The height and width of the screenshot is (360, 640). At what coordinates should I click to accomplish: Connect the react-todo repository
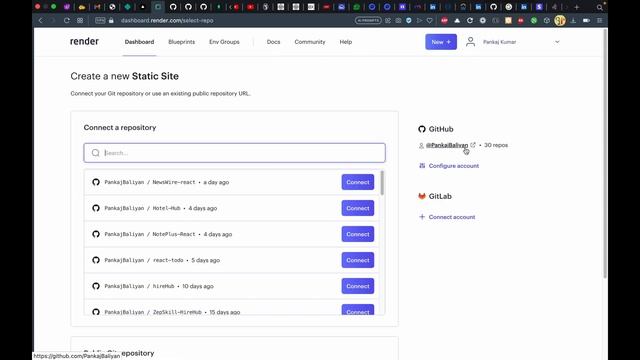coord(358,260)
